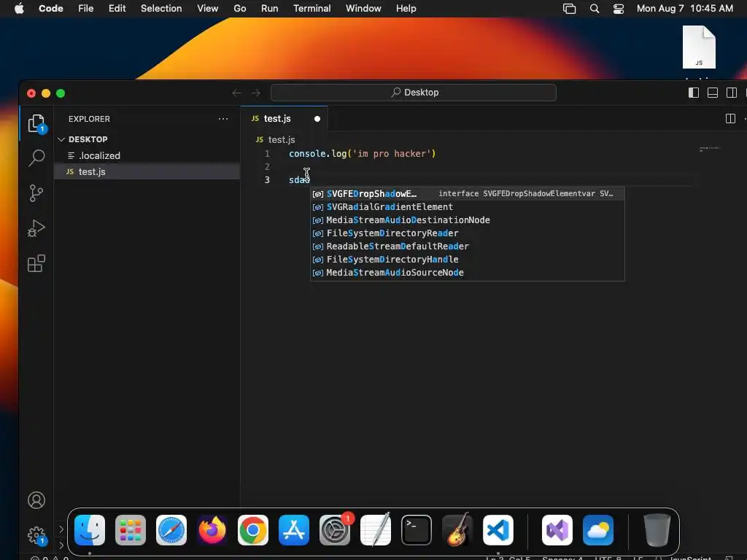Toggle secondary side bar layout icon

tap(732, 93)
